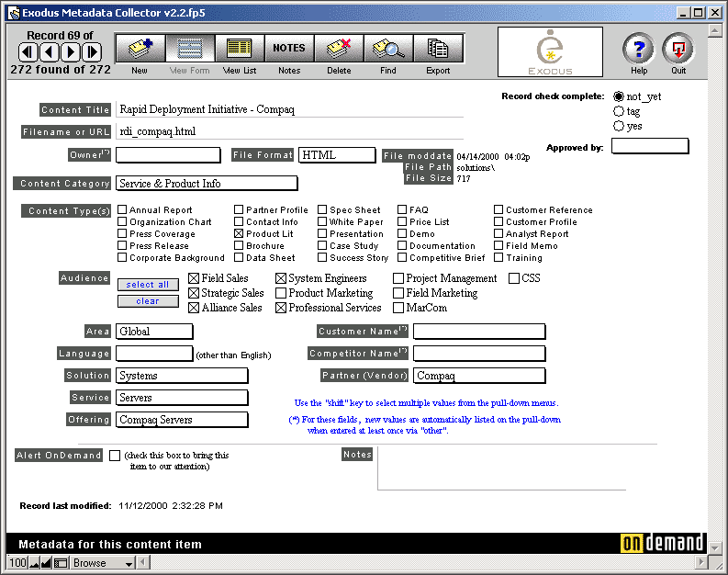Check the White Paper checkbox

[x=322, y=221]
